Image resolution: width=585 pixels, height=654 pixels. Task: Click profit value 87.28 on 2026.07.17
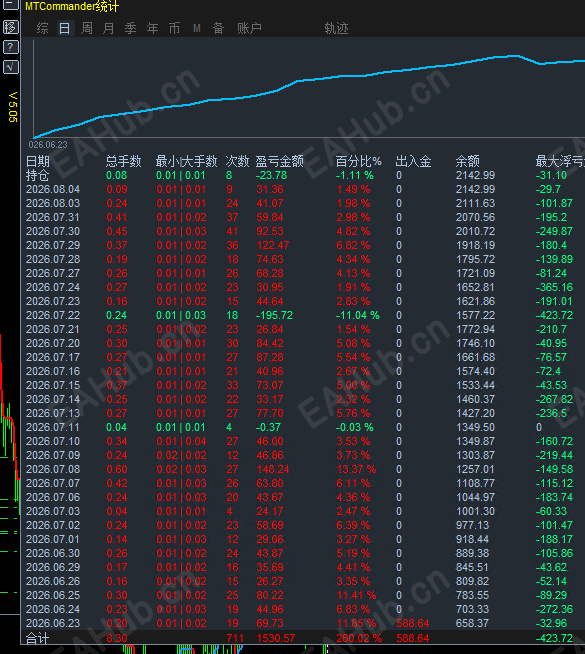click(x=270, y=357)
